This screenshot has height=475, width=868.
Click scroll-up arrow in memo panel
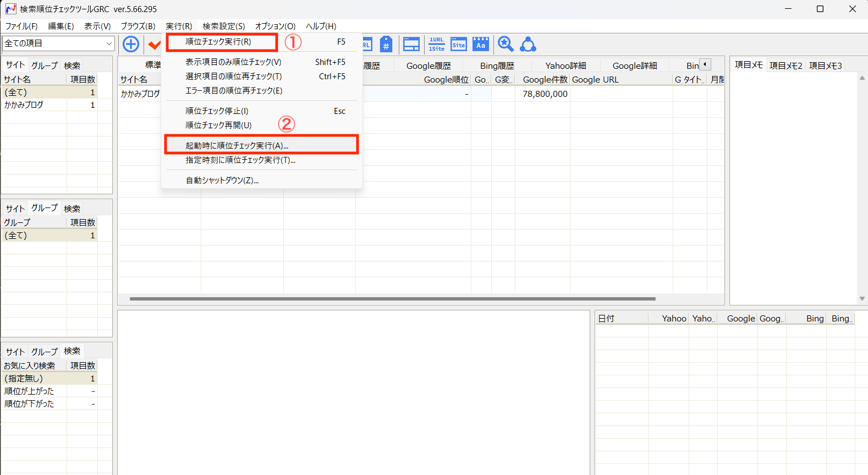pos(862,78)
